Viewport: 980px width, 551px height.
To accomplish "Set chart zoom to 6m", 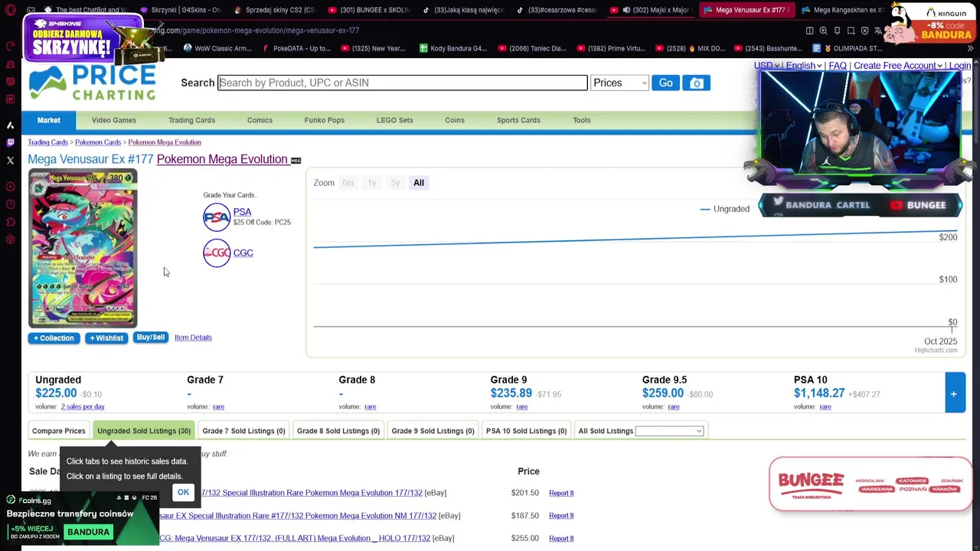I will tap(348, 183).
